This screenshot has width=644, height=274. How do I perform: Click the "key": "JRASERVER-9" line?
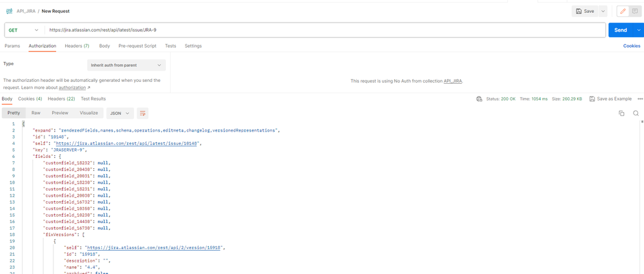pyautogui.click(x=59, y=150)
